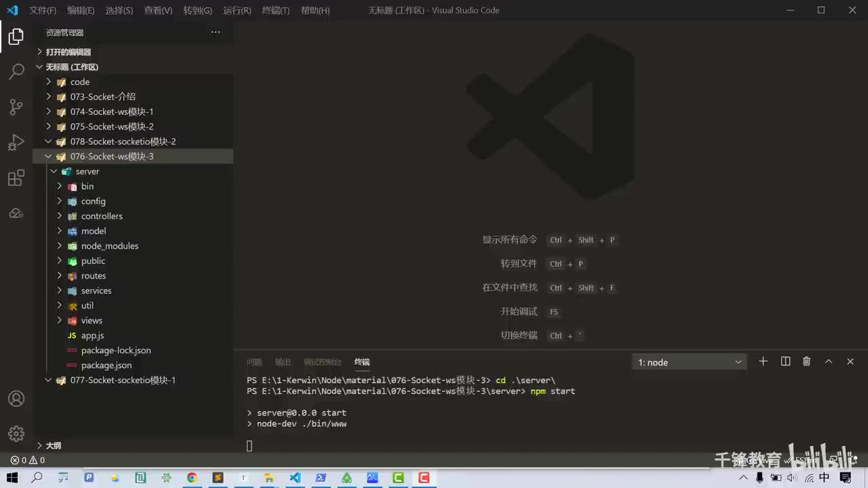Select the views folder

(92, 321)
